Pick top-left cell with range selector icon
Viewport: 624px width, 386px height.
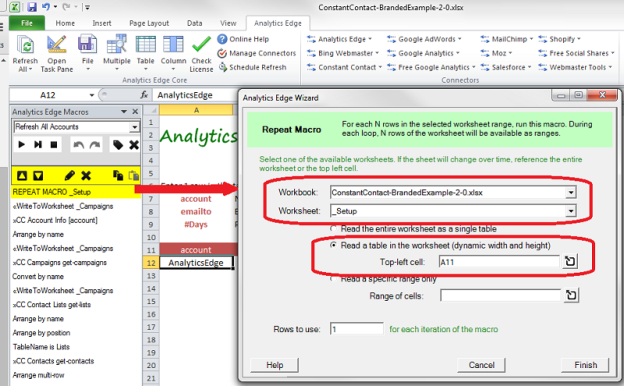(570, 261)
